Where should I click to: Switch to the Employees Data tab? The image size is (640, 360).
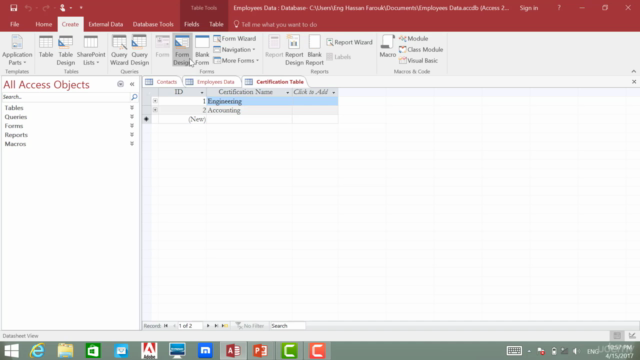tap(211, 82)
